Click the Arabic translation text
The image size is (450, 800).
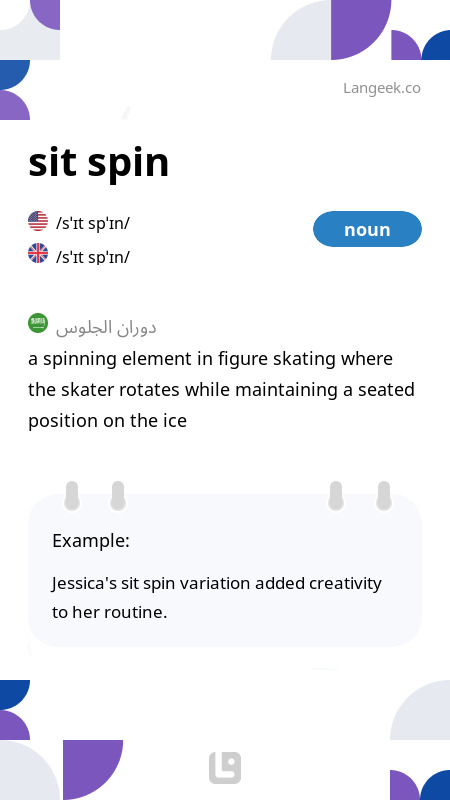tap(106, 328)
